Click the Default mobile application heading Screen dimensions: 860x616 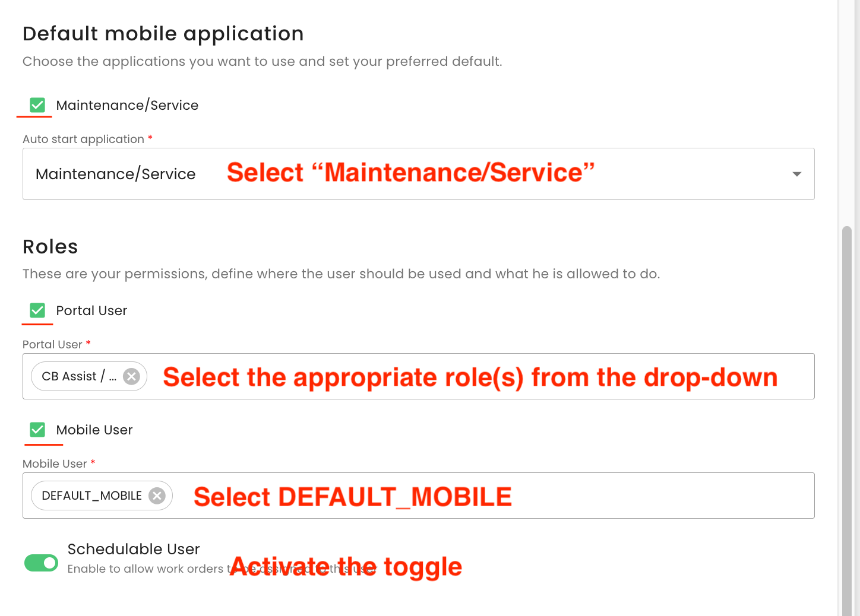(163, 34)
